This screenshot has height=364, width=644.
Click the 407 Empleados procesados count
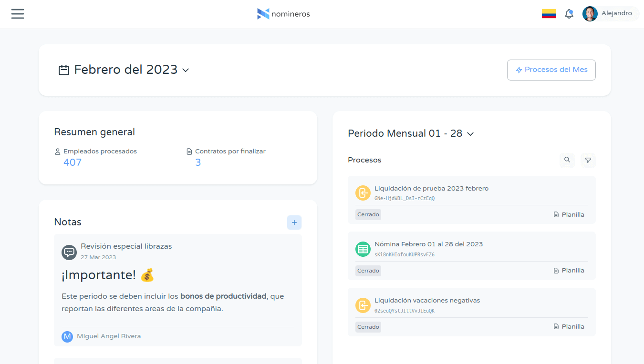[x=73, y=162]
